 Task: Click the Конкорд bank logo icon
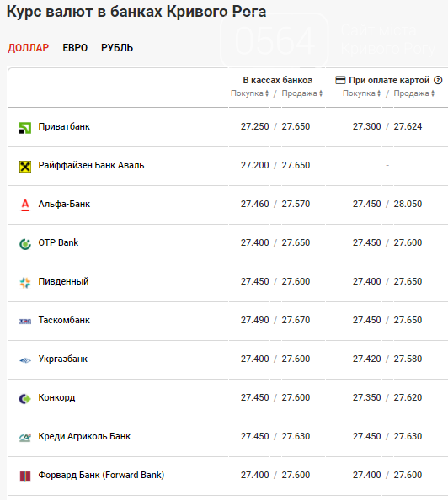(25, 399)
